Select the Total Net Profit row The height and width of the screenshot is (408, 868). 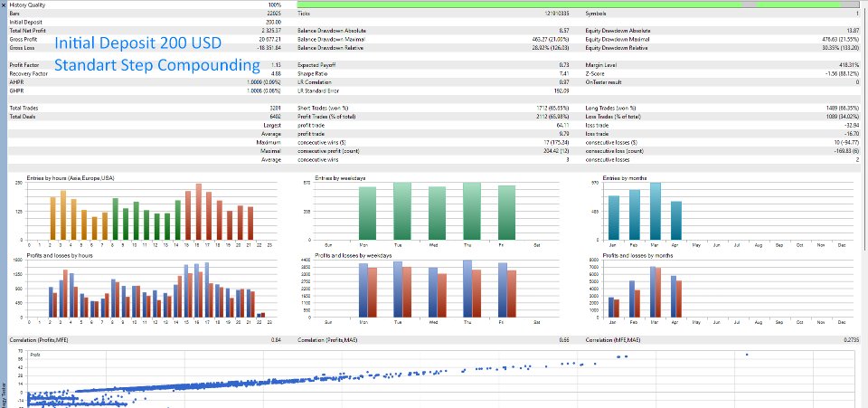tap(145, 31)
